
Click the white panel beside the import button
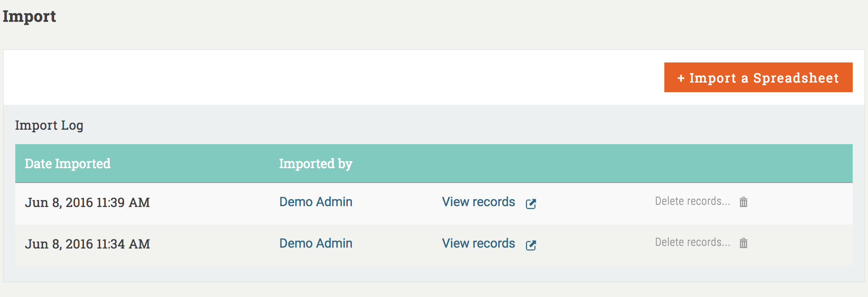point(332,77)
